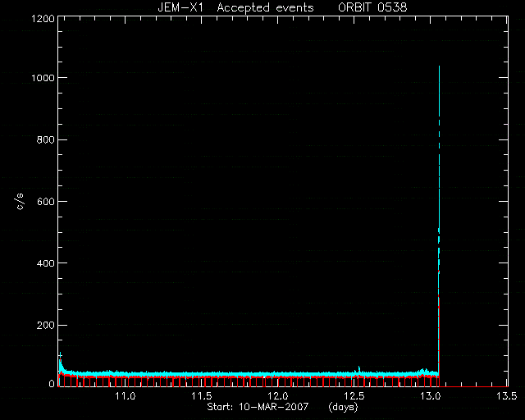Click the 400 y-axis tick label
525x420 pixels.
[x=46, y=263]
